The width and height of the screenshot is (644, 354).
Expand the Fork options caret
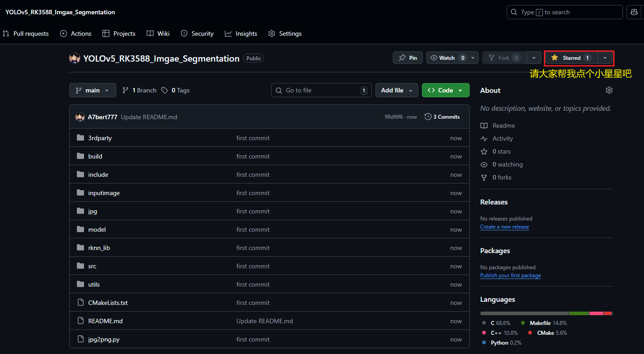[x=534, y=58]
